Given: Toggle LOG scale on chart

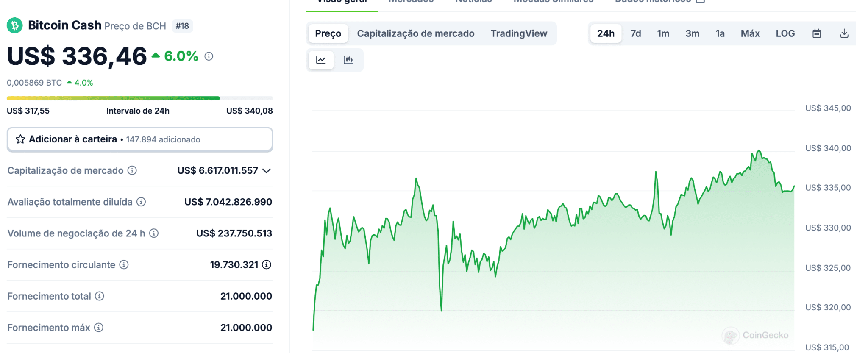Looking at the screenshot, I should pyautogui.click(x=785, y=33).
